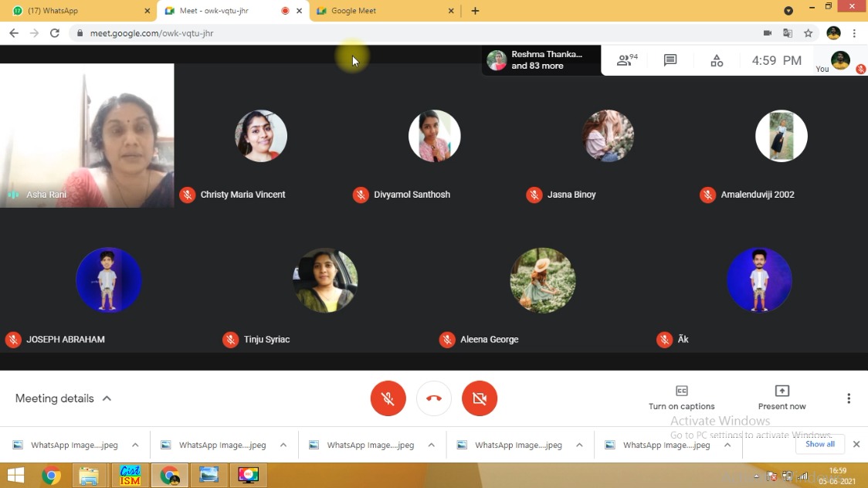Click the red hang up call button
Screen dimensions: 868x488
(x=433, y=398)
